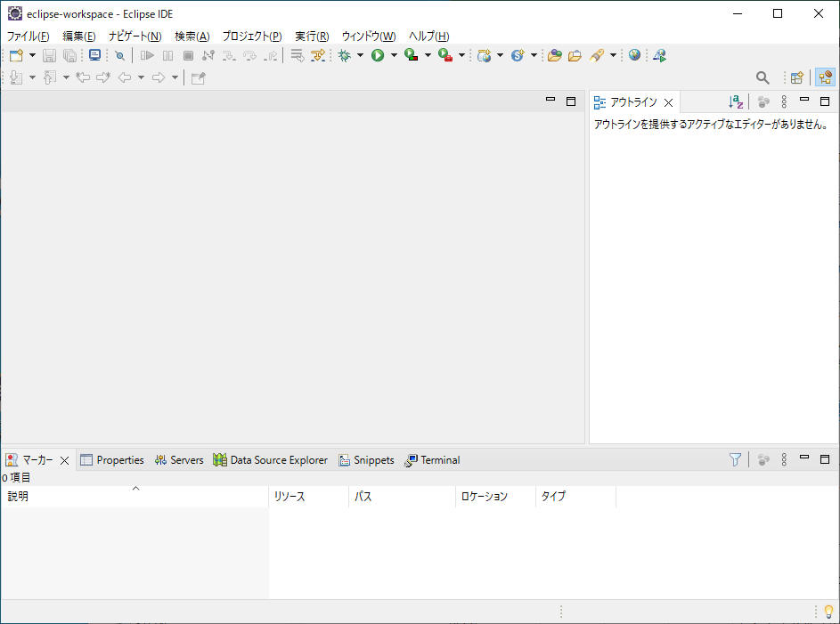
Task: Toggle alphabetical sort in Outline view
Action: tap(735, 102)
